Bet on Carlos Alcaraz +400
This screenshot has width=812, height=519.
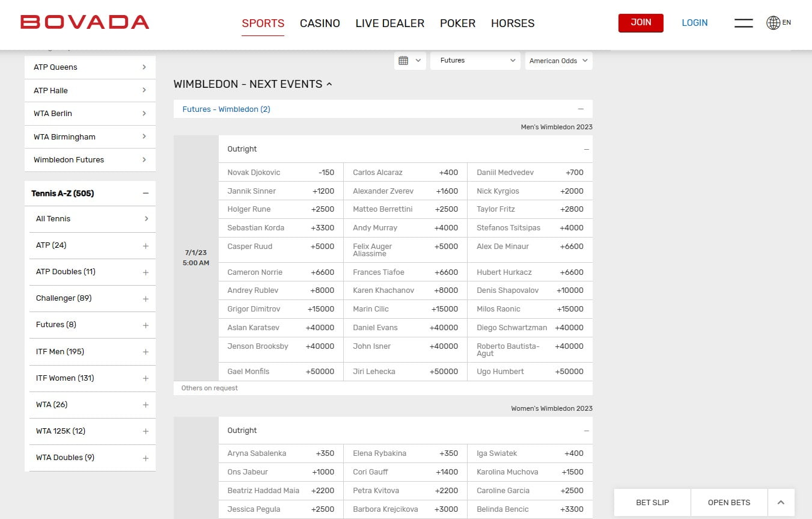click(405, 173)
